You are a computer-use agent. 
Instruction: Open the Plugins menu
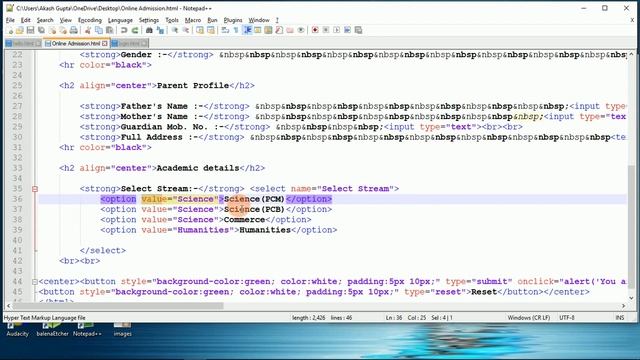(233, 20)
